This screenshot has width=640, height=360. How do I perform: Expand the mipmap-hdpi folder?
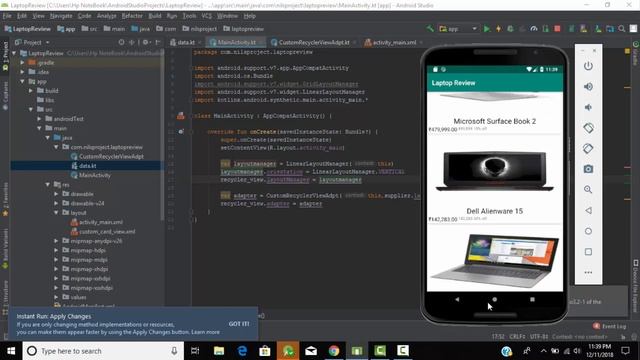pyautogui.click(x=56, y=250)
